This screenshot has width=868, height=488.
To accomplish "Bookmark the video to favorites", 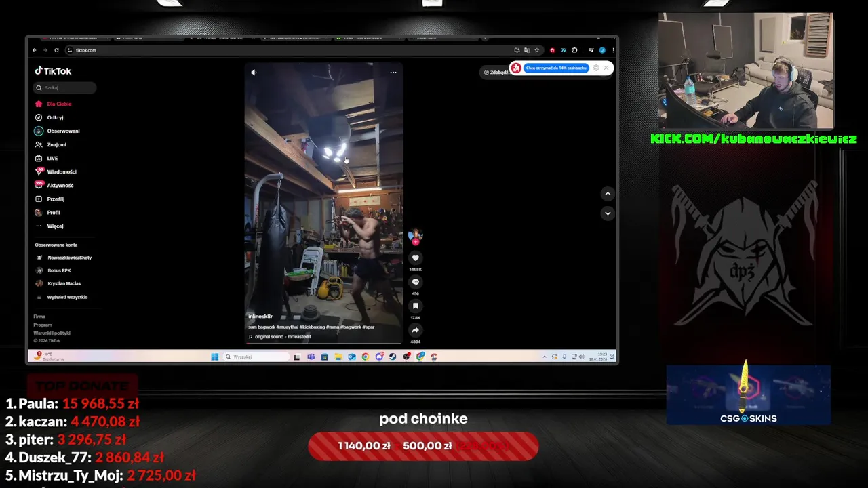I will point(416,306).
